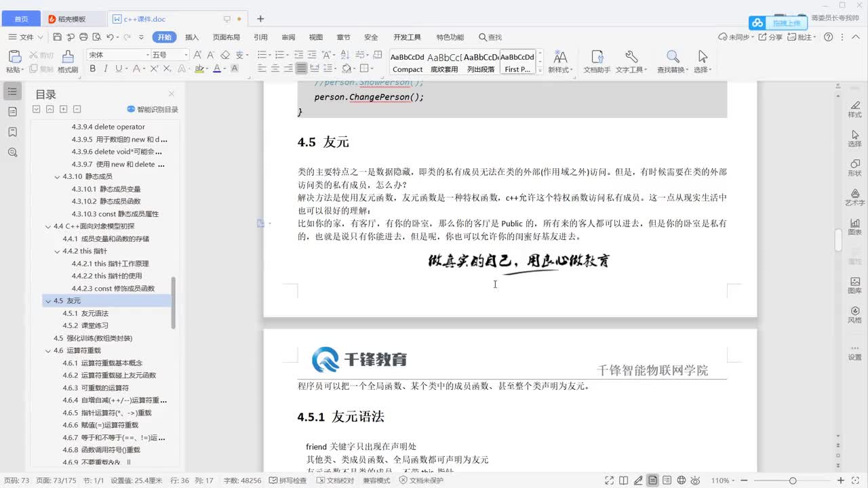The image size is (868, 488).
Task: Collapse the 4.3.10 静态成员 outline entry
Action: 57,177
